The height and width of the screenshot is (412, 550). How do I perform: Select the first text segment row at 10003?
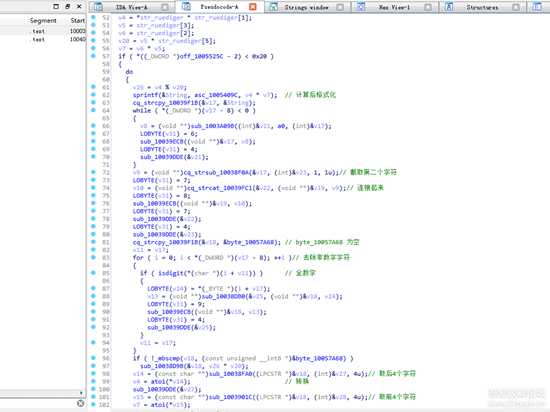pos(43,31)
